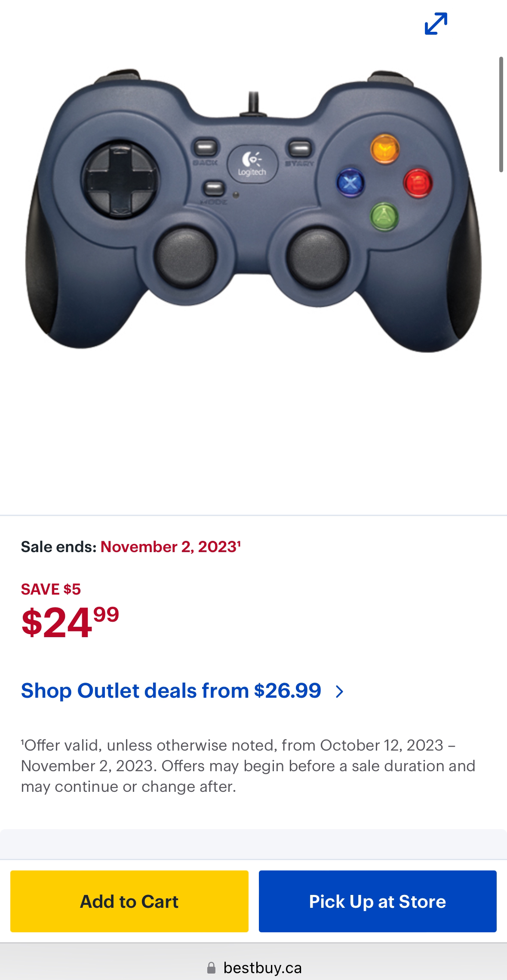Click the SAVE $5 label

click(x=51, y=589)
